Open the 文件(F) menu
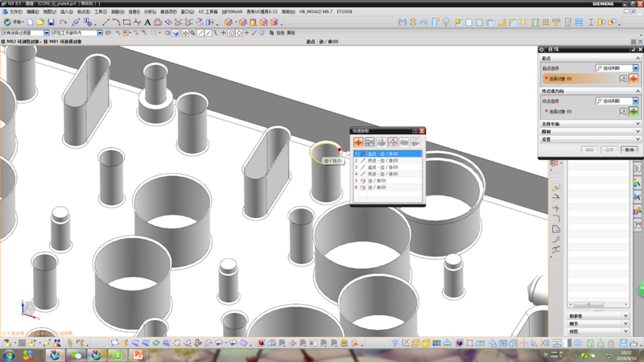The image size is (644, 362). tap(15, 12)
